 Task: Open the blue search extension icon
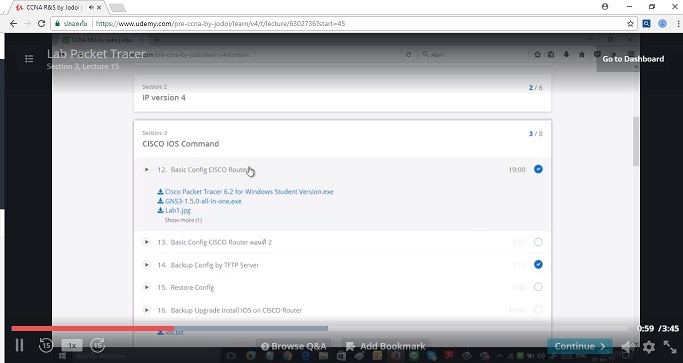[646, 24]
